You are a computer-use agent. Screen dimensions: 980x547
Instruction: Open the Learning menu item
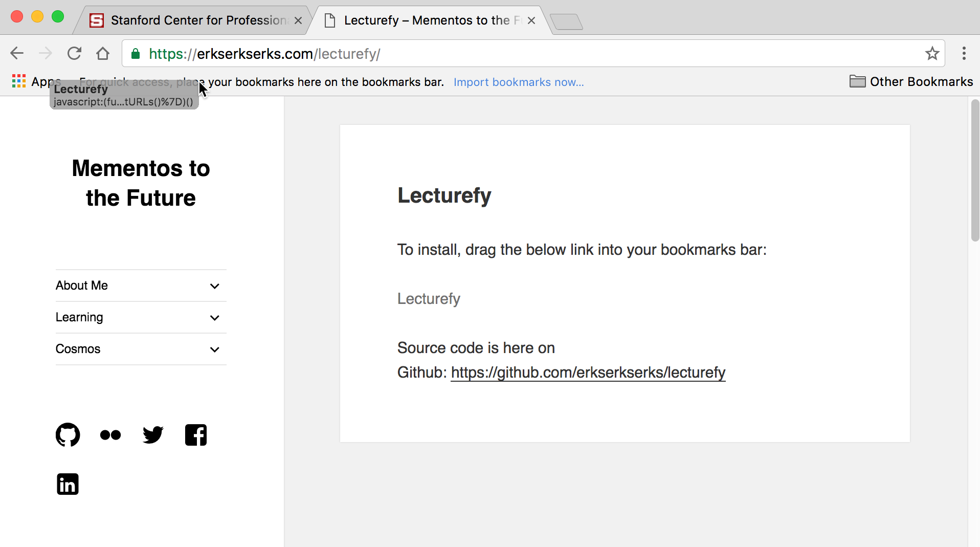point(79,317)
